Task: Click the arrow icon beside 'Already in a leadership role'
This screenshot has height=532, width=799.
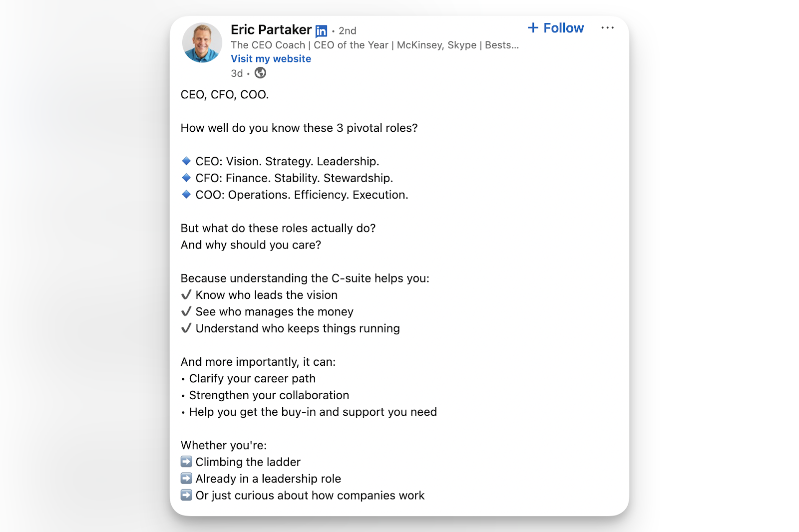Action: pos(186,478)
